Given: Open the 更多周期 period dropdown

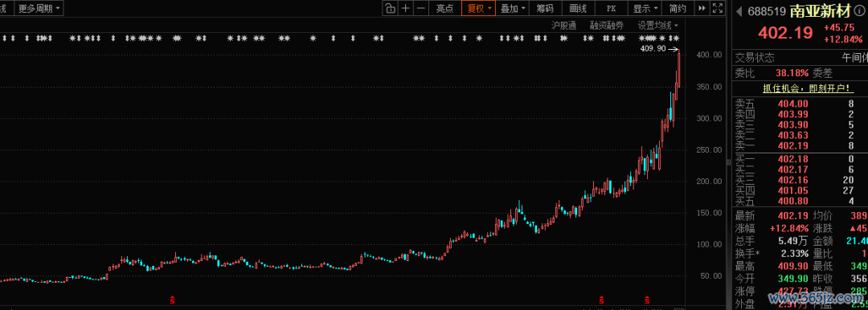Looking at the screenshot, I should pyautogui.click(x=39, y=8).
